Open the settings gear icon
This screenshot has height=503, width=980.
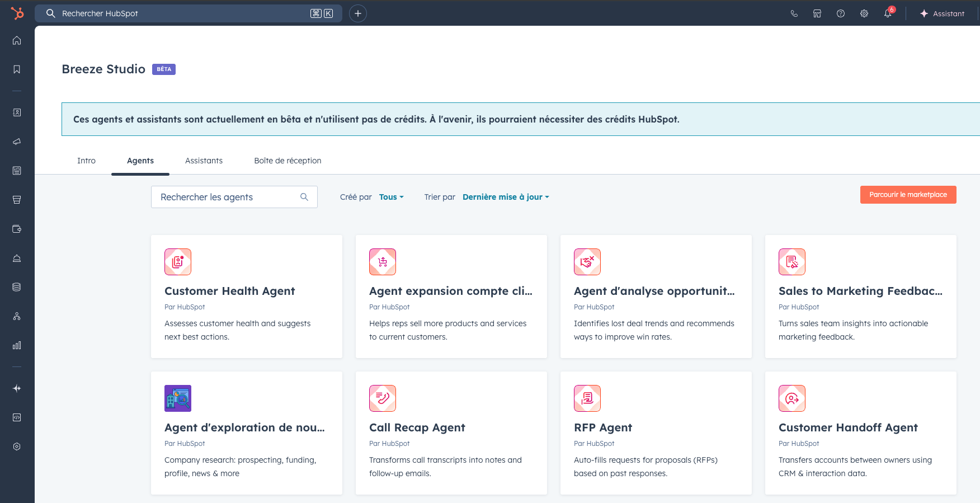click(864, 13)
